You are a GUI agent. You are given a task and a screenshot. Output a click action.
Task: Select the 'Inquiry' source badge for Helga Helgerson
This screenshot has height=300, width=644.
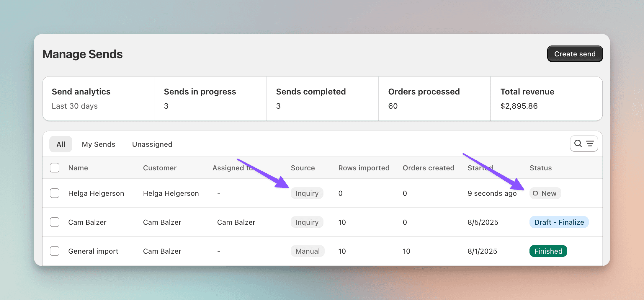(307, 193)
